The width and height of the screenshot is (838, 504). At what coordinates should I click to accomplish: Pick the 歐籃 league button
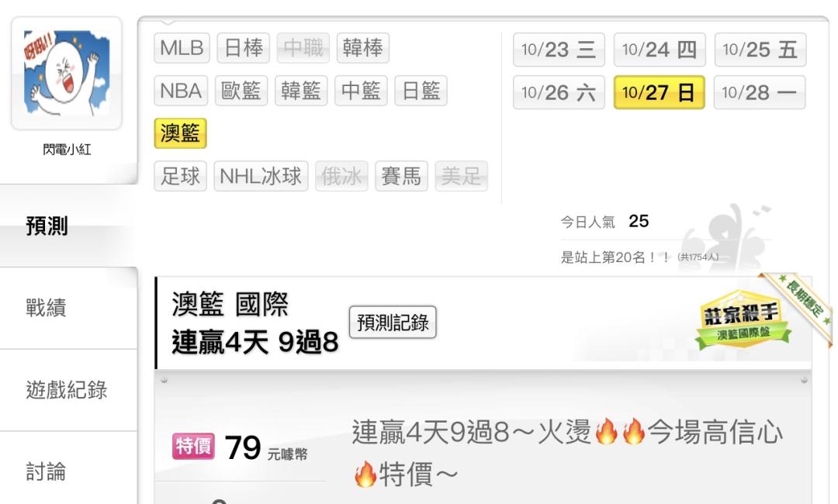pyautogui.click(x=241, y=91)
